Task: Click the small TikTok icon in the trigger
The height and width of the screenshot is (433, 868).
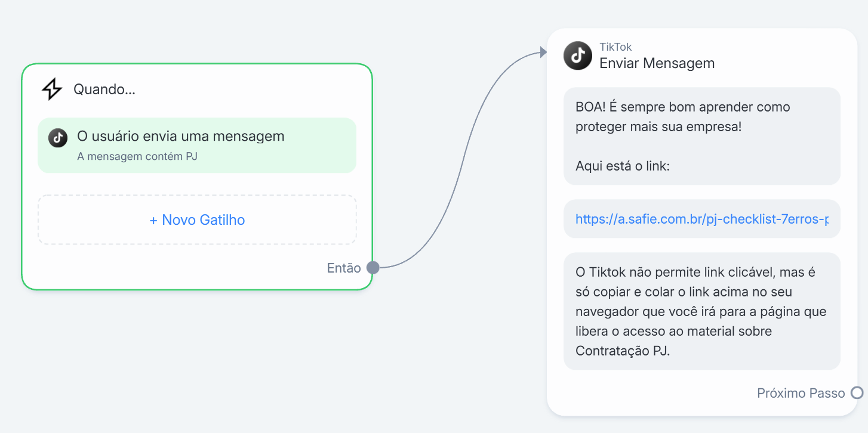Action: [58, 138]
